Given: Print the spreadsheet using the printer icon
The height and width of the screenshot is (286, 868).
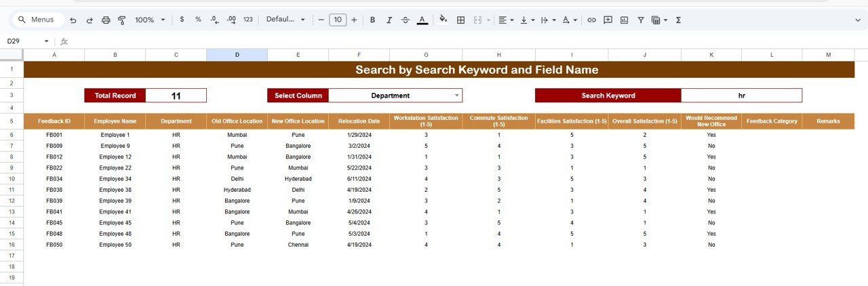Looking at the screenshot, I should (106, 20).
